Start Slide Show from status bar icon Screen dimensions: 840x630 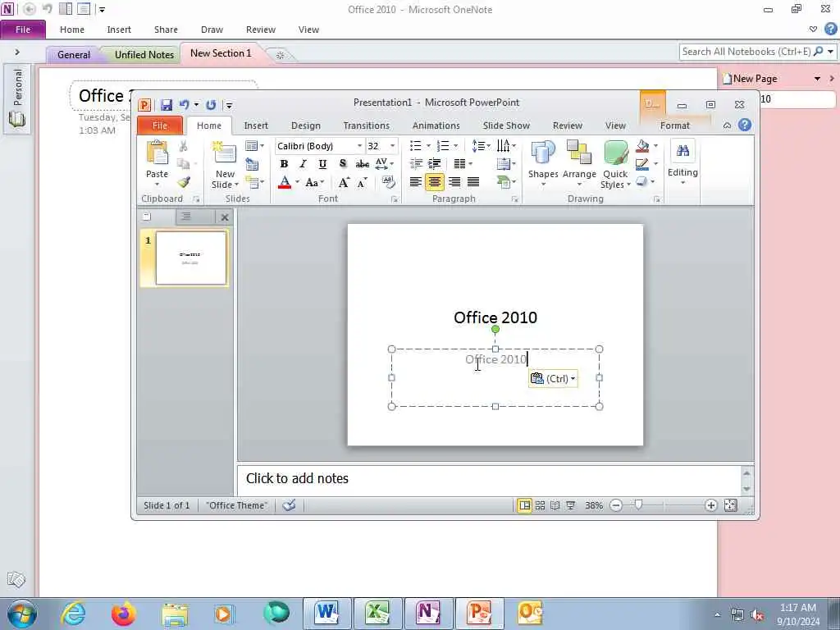(571, 505)
